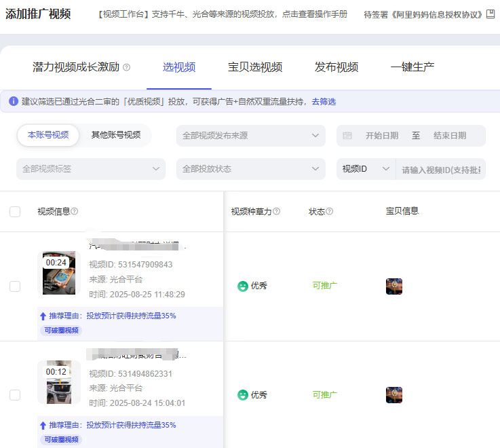
Task: Click the up-arrow recommendation icon in first video row
Action: [x=43, y=316]
